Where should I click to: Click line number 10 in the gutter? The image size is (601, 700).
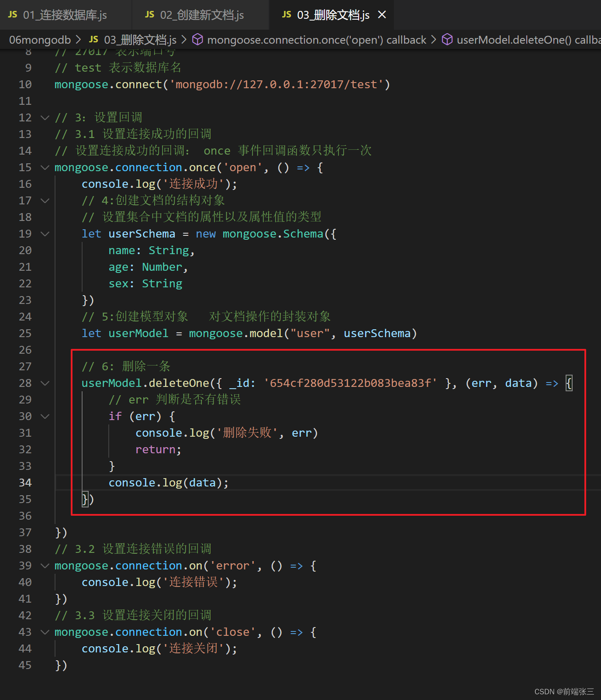[25, 84]
